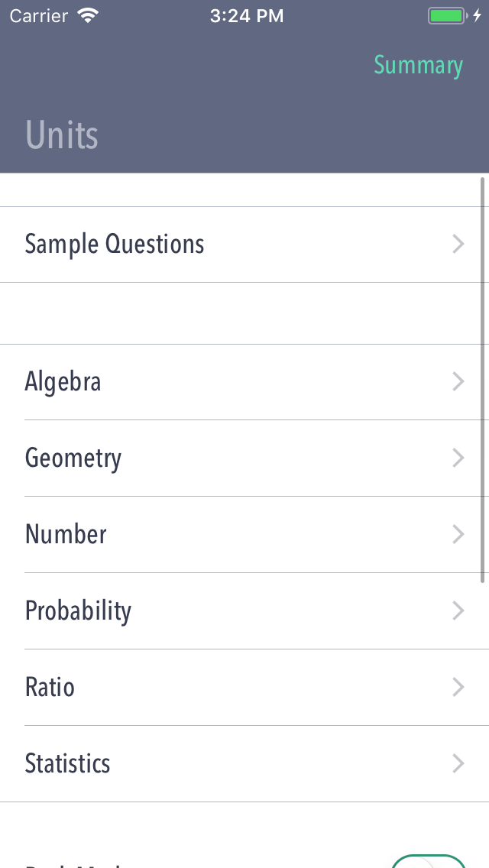Tap the chevron beside Statistics

[x=458, y=763]
